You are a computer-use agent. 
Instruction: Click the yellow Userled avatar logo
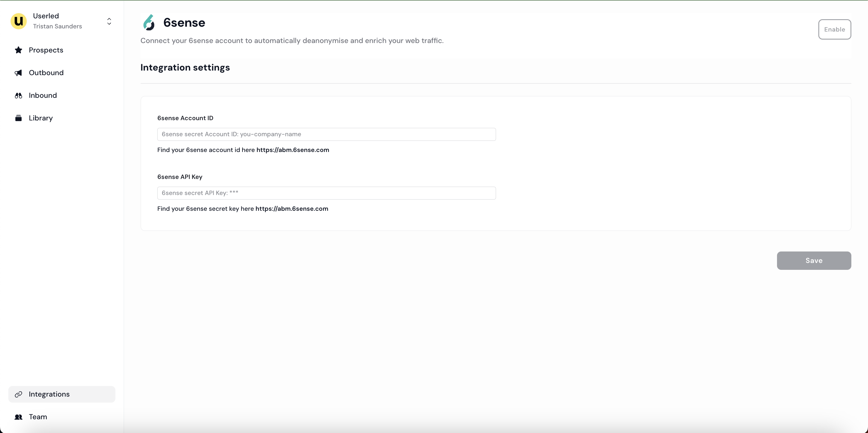[x=19, y=21]
